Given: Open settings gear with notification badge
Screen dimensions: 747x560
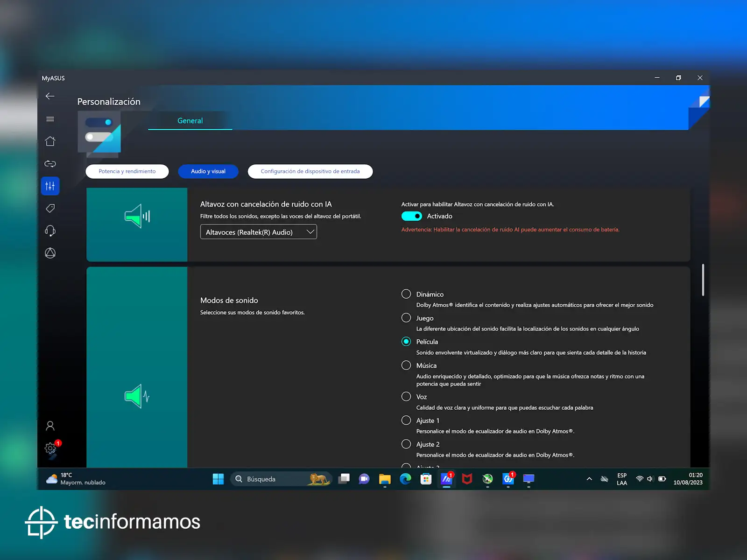Looking at the screenshot, I should 50,448.
